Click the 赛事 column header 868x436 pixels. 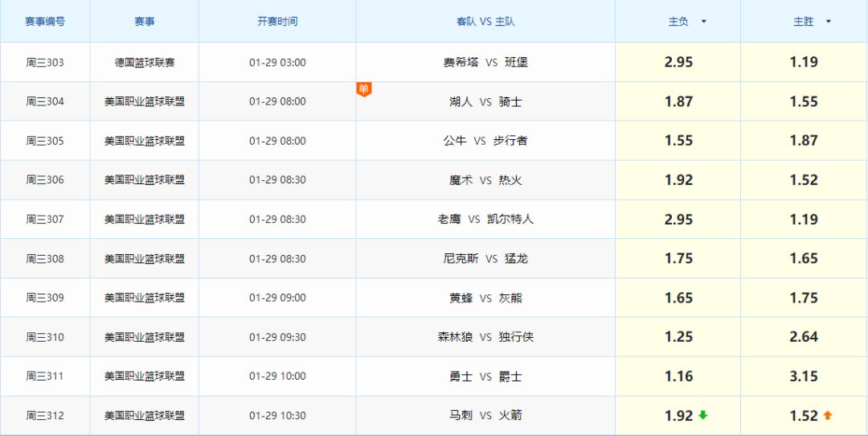[x=145, y=22]
